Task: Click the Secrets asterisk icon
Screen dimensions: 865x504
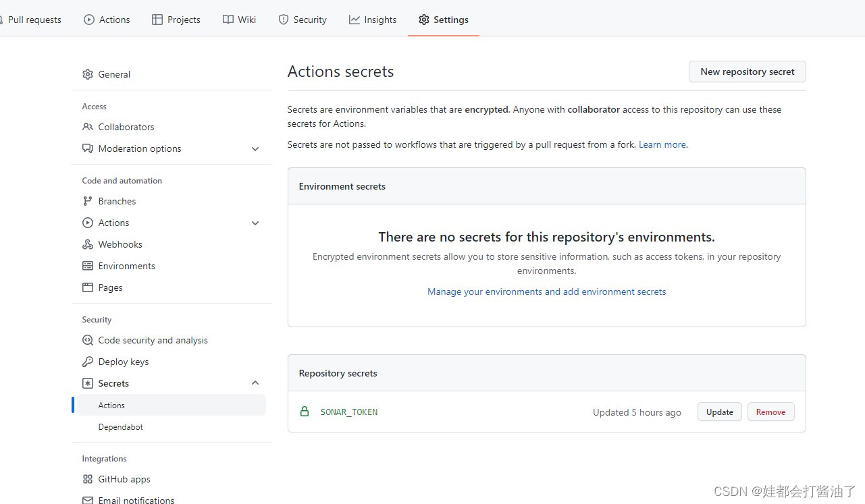Action: pyautogui.click(x=88, y=383)
